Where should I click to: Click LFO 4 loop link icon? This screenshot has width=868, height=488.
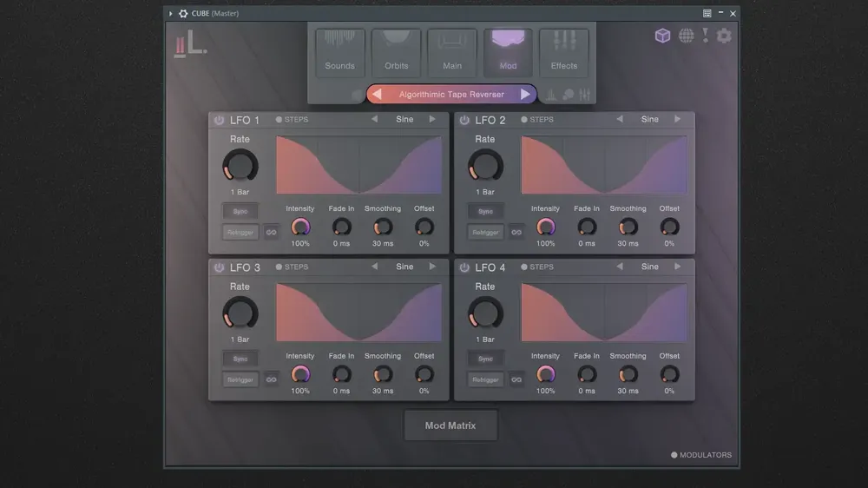516,379
